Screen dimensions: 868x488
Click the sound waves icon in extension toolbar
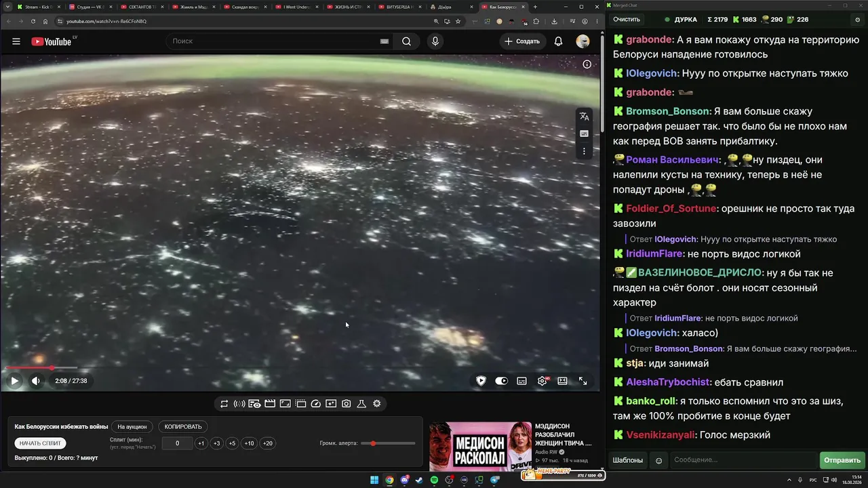pyautogui.click(x=239, y=404)
